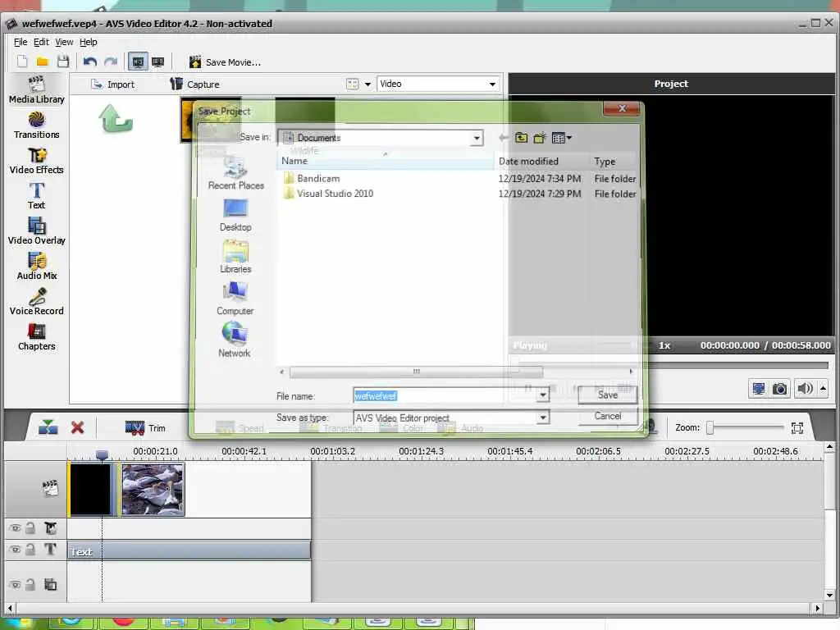Fit timeline to window zoom icon
The height and width of the screenshot is (630, 840).
(797, 427)
